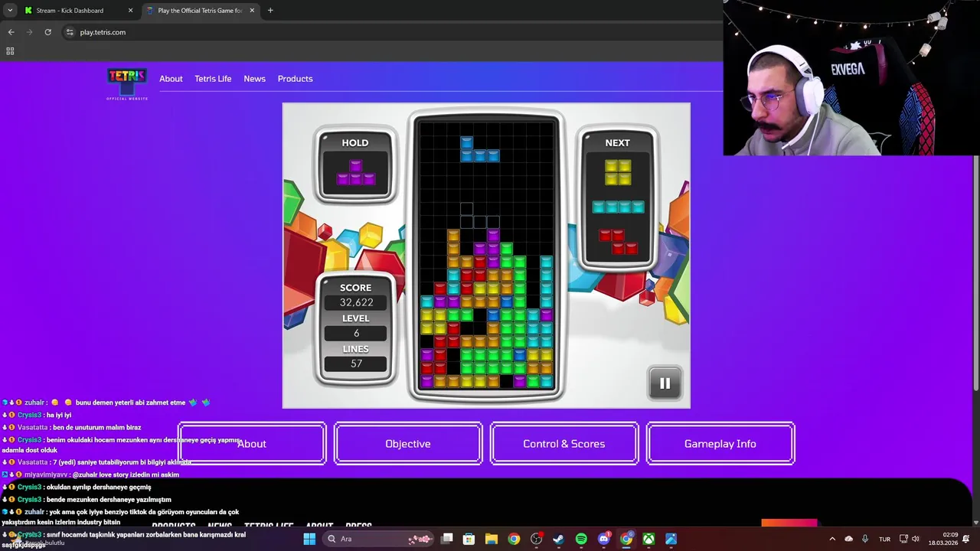This screenshot has height=551, width=980.
Task: Click the OneDrive cloud tray icon
Action: pyautogui.click(x=848, y=539)
